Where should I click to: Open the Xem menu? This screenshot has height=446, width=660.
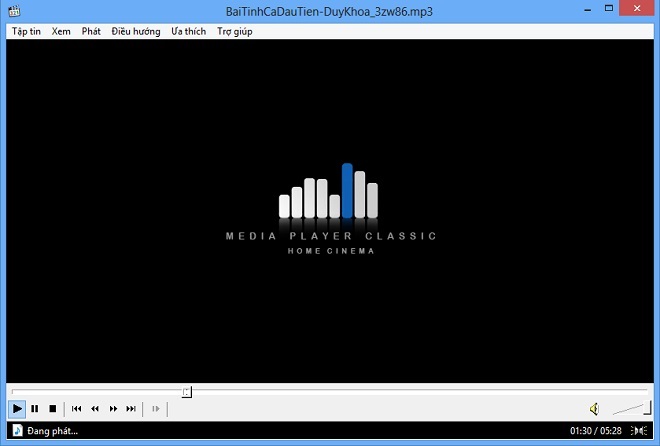[61, 31]
